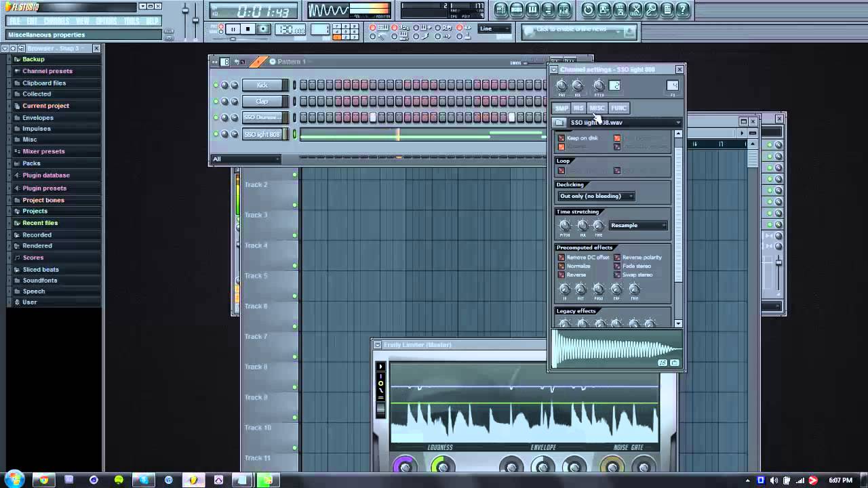Screen dimensions: 868x488
Task: Open the SSO light 808.wav sample dropdown
Action: [625, 123]
